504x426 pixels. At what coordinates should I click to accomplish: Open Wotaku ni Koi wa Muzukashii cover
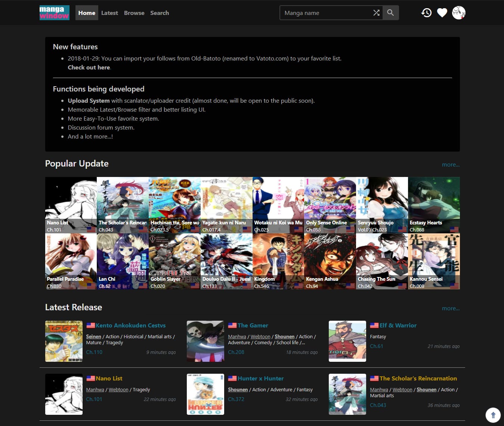click(278, 205)
